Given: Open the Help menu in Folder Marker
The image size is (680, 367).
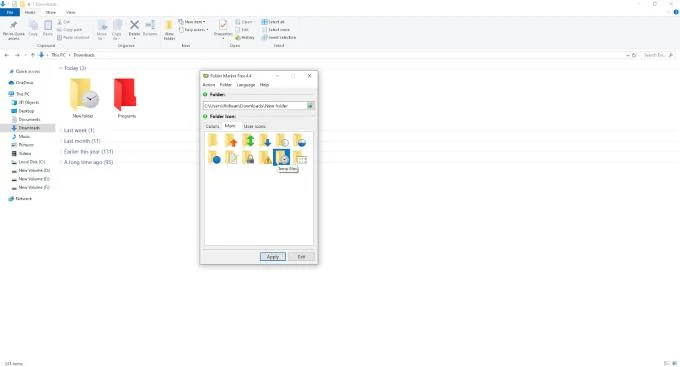Looking at the screenshot, I should [x=264, y=85].
